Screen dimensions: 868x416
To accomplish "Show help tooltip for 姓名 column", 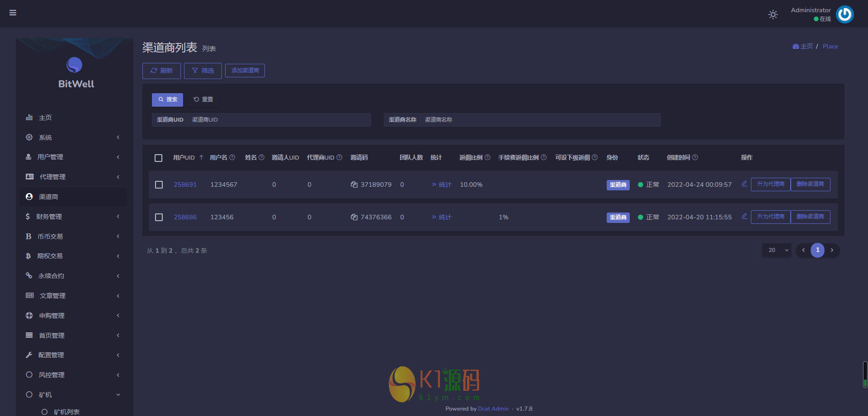I will [x=261, y=157].
